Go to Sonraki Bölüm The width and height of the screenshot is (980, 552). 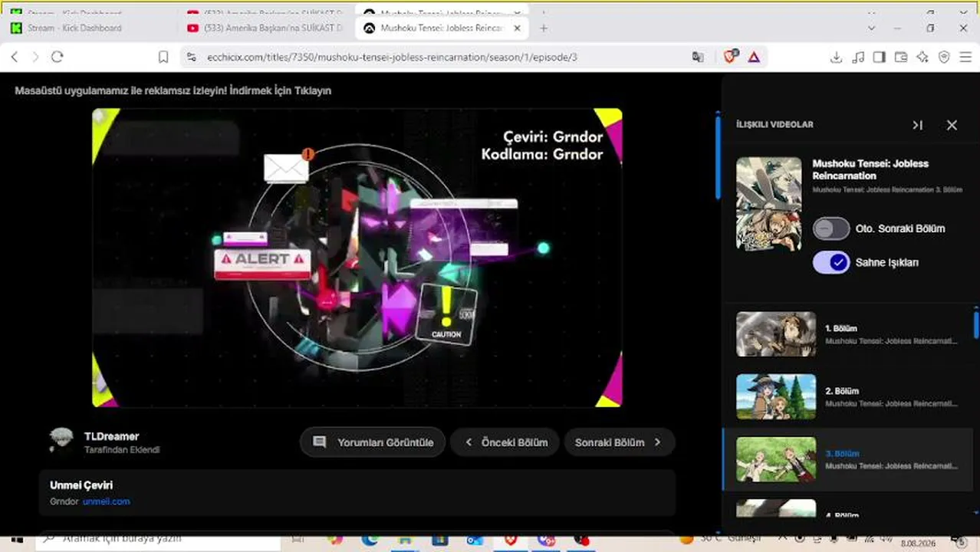pos(620,442)
